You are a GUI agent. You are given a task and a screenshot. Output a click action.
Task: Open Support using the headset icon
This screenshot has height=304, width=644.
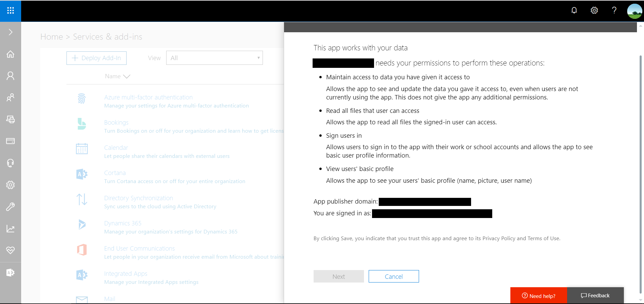[10, 163]
